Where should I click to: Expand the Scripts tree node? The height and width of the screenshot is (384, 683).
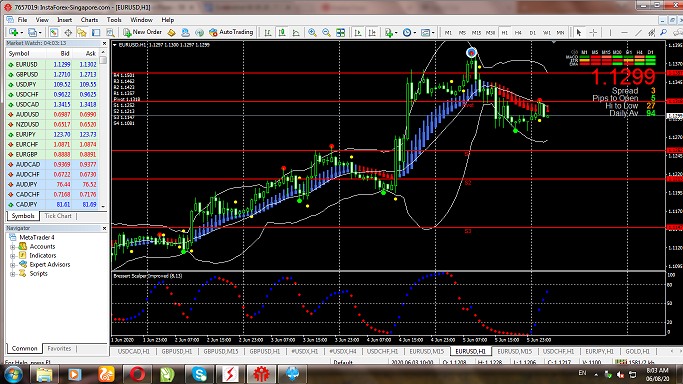coord(13,274)
